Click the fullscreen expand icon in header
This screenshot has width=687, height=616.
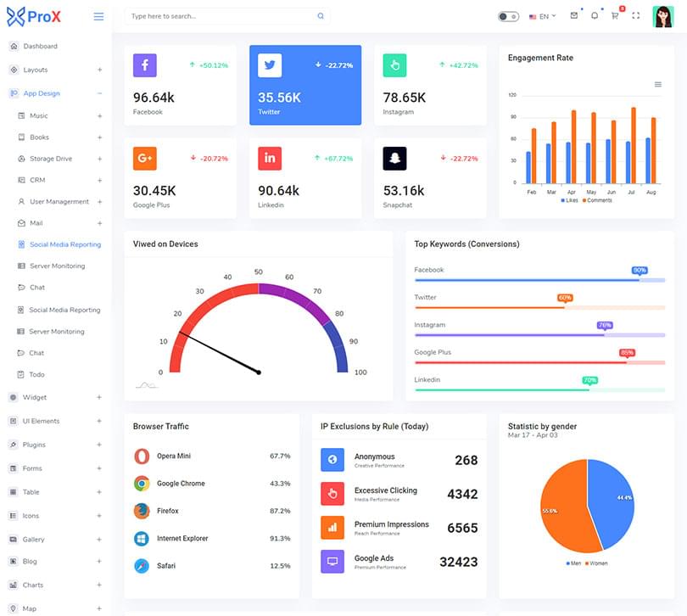click(636, 15)
